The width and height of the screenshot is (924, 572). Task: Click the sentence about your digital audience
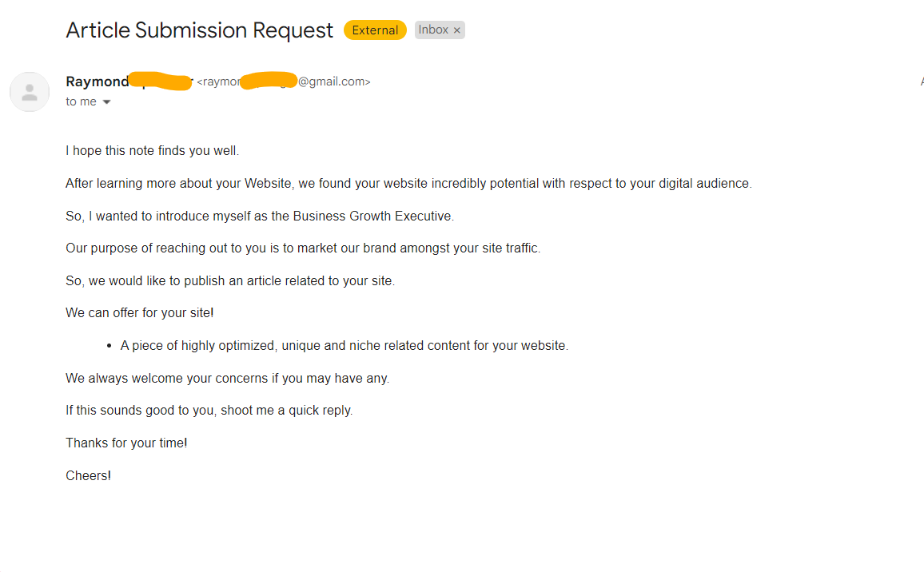(408, 184)
